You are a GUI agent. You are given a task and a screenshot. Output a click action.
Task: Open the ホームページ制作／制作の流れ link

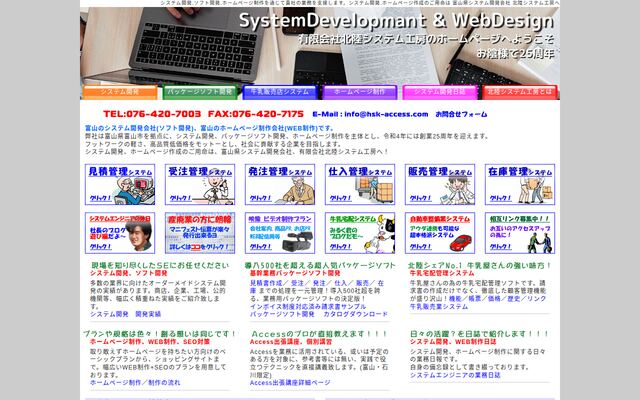[135, 382]
